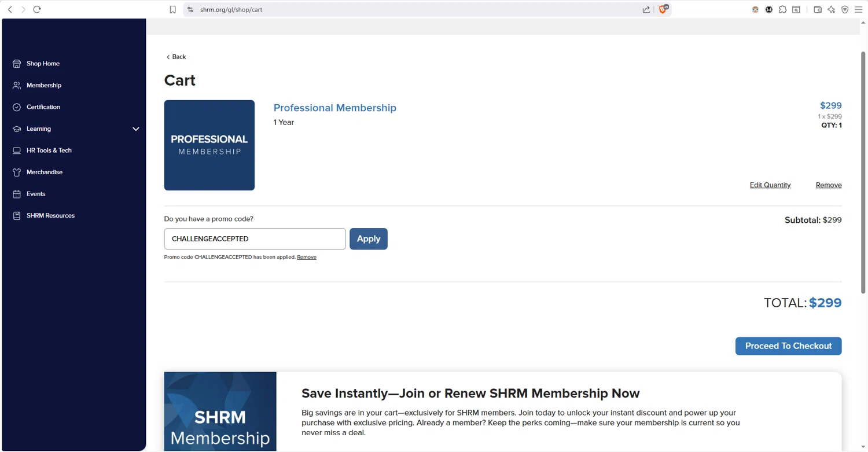The image size is (868, 452).
Task: Open the browser hamburger menu
Action: (858, 9)
